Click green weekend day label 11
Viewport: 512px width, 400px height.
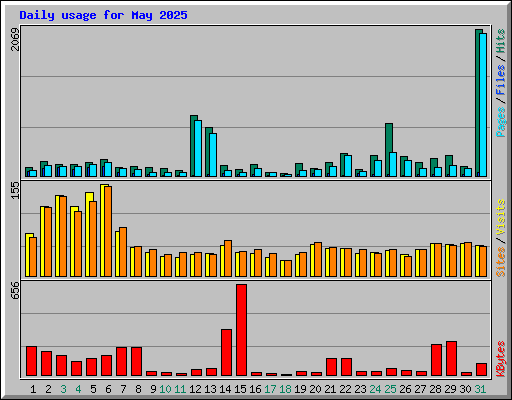[x=180, y=389]
